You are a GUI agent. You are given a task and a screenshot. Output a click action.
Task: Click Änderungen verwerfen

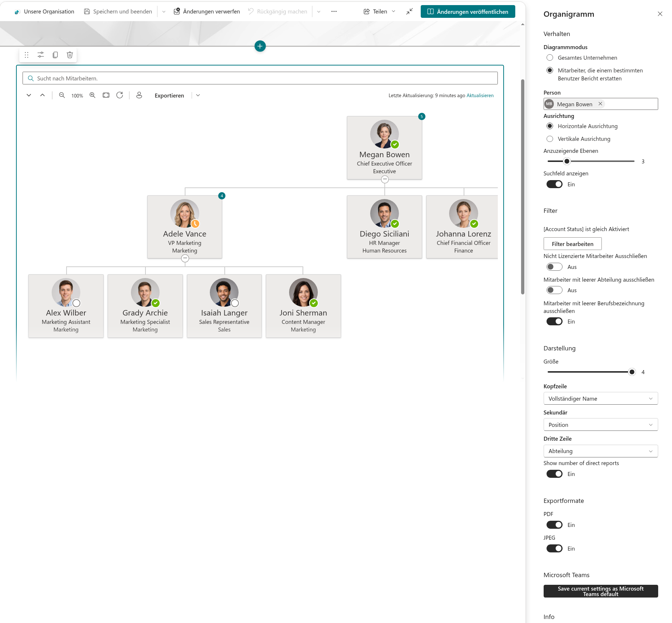(207, 12)
